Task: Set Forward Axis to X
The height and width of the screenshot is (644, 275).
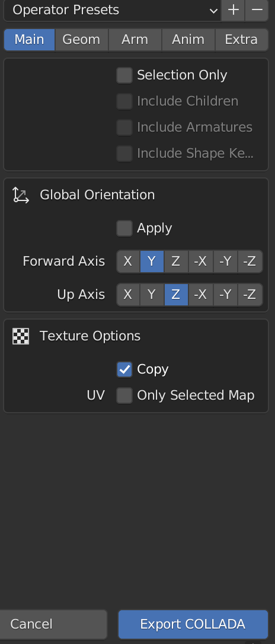Action: click(128, 262)
